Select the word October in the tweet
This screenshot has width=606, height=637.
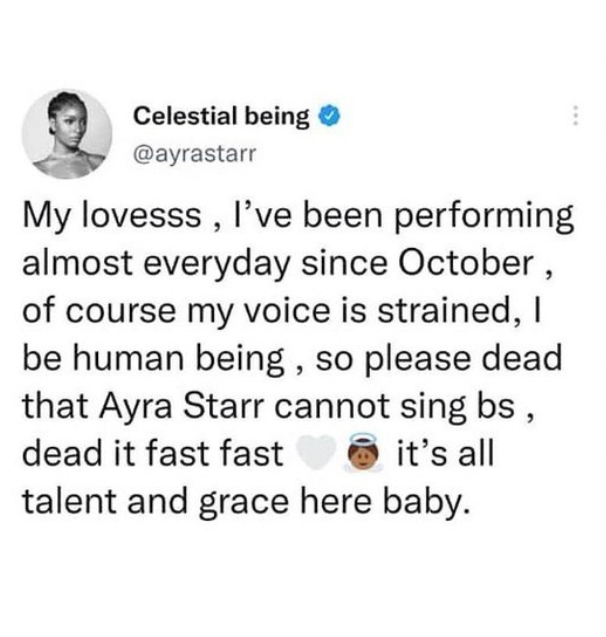(466, 263)
